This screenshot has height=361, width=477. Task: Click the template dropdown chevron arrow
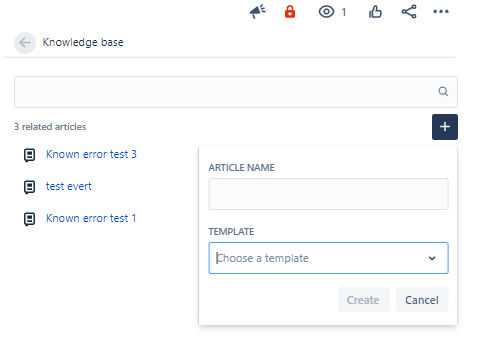click(432, 258)
